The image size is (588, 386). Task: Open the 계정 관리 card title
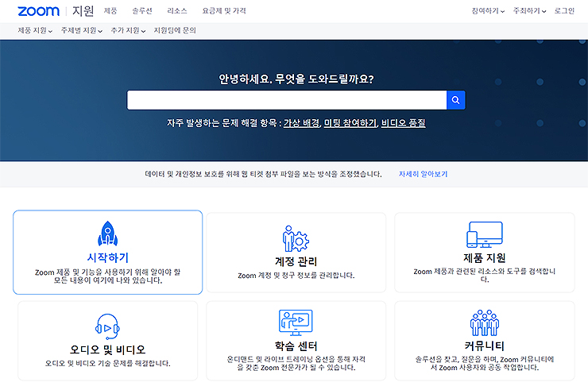click(296, 261)
